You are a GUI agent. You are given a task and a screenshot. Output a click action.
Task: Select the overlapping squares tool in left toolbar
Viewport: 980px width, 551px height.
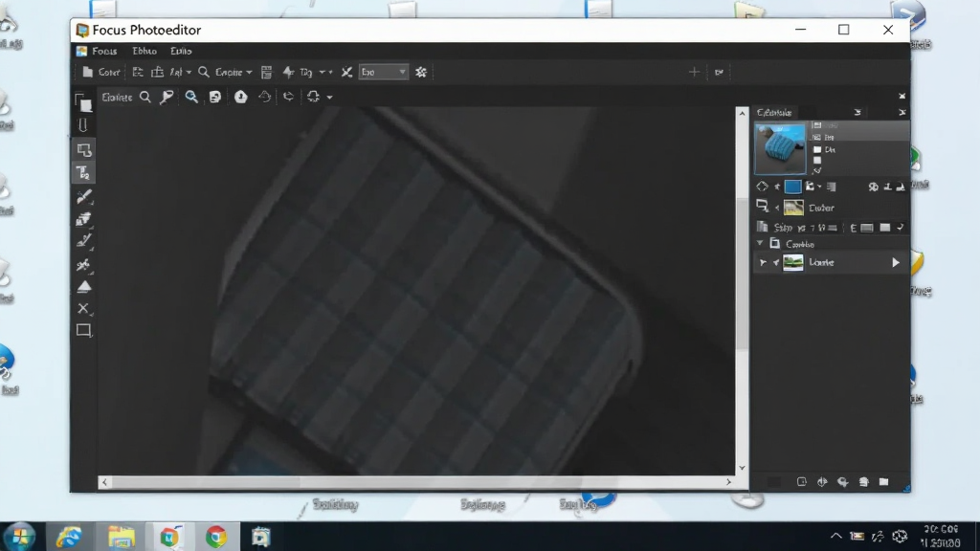tap(83, 102)
